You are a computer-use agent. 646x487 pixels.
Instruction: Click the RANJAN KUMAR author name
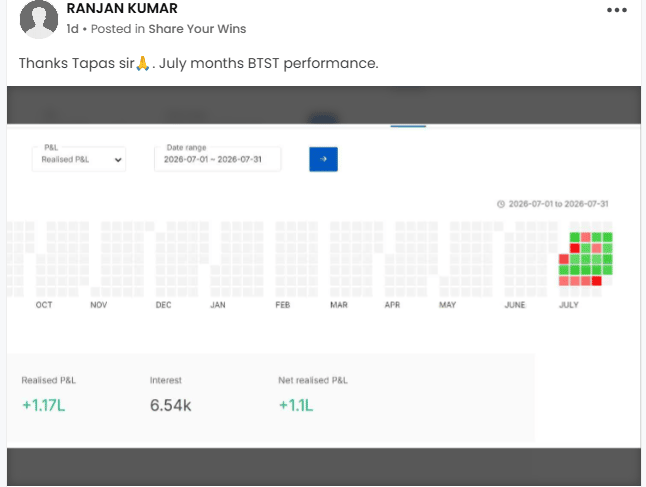click(122, 8)
